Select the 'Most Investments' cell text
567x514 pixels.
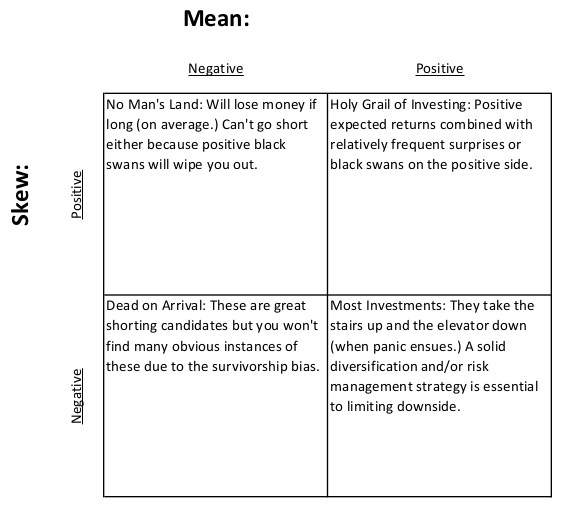pyautogui.click(x=434, y=356)
